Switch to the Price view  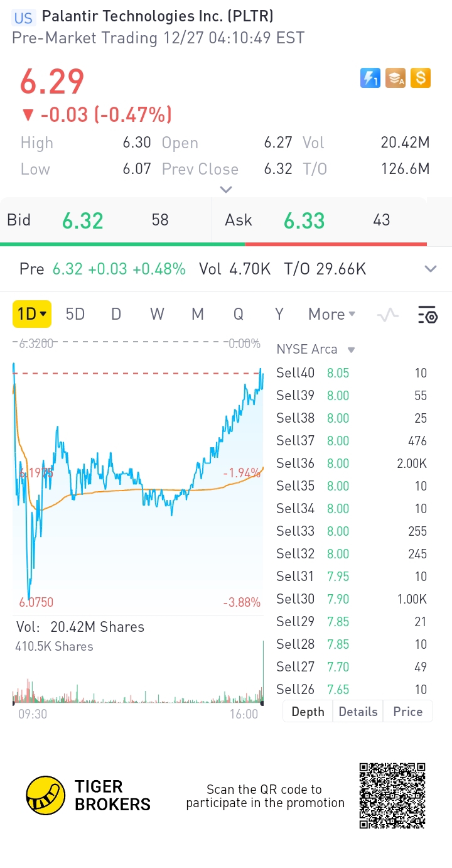407,712
